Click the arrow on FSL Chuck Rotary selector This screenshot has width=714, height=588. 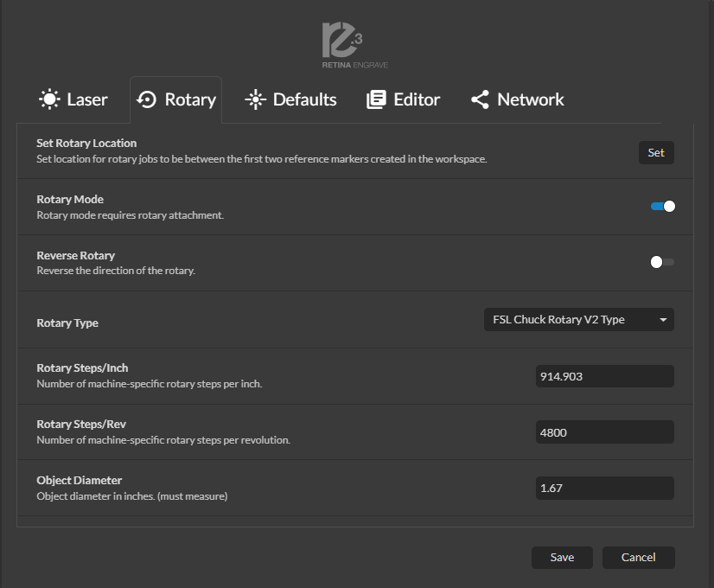click(x=663, y=320)
